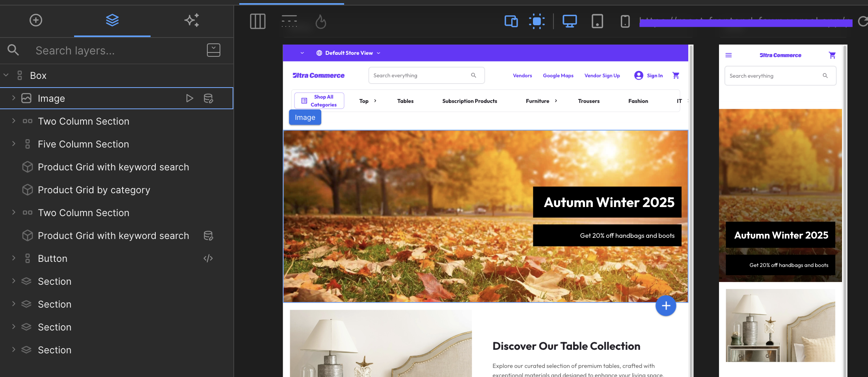Toggle the columns layout guide icon
Screen dimensions: 868x377
click(x=258, y=21)
